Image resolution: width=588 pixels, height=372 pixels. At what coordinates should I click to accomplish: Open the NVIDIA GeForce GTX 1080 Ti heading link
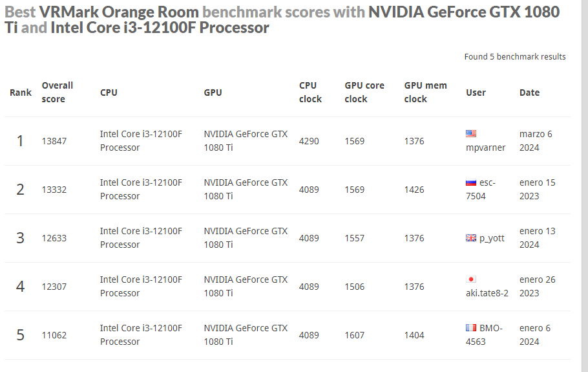(x=464, y=12)
